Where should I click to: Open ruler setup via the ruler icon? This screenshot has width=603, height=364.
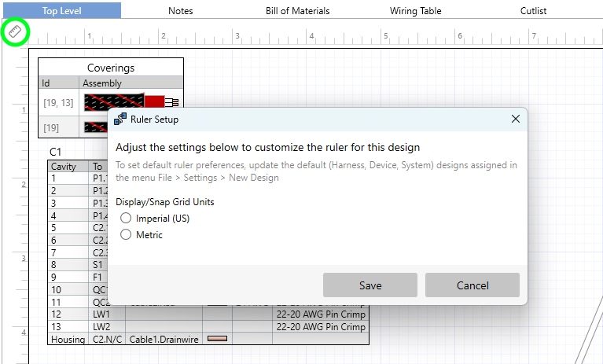tap(15, 31)
